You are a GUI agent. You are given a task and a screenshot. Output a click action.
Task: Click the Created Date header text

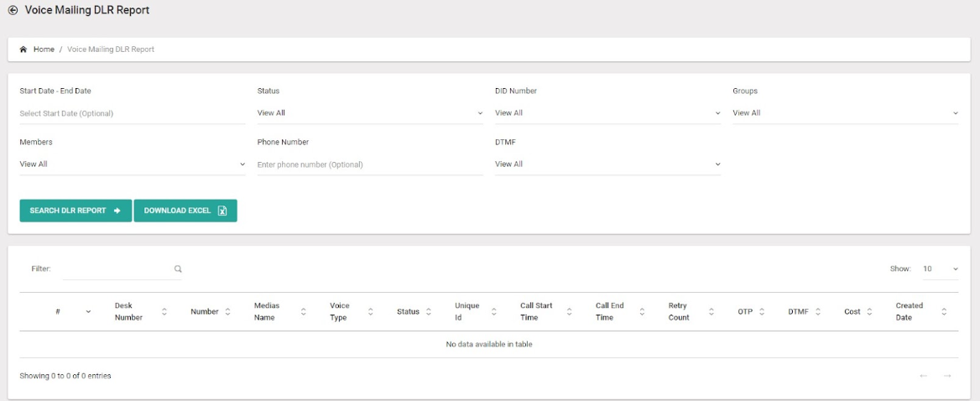pos(910,312)
